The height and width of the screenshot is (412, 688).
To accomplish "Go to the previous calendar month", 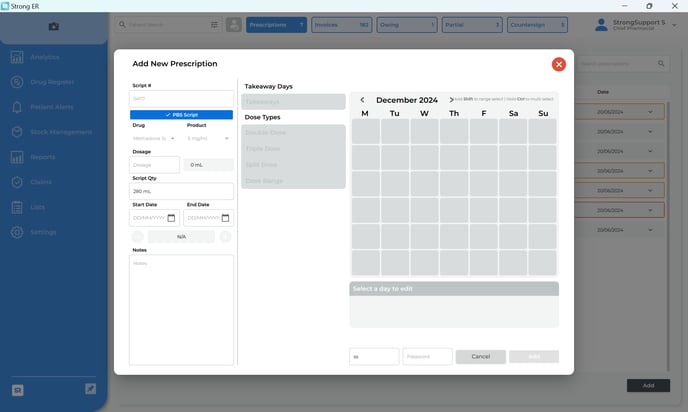I will coord(362,100).
